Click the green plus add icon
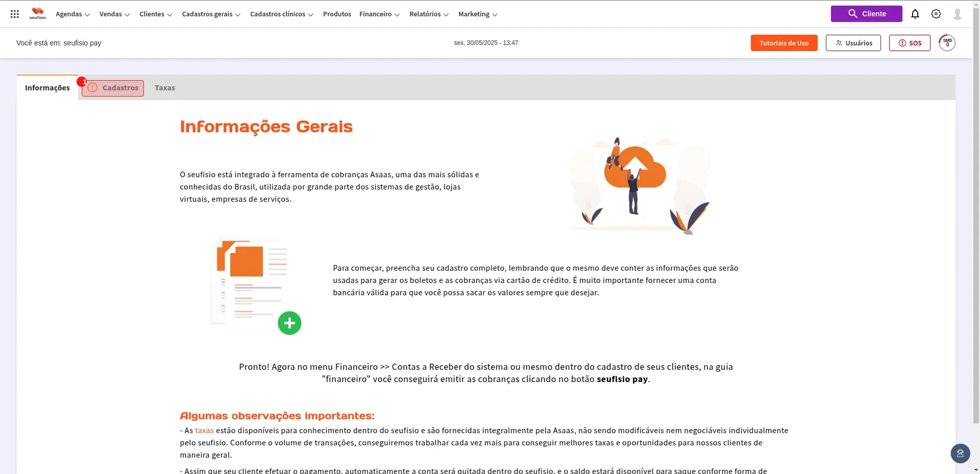The width and height of the screenshot is (980, 474). [289, 323]
